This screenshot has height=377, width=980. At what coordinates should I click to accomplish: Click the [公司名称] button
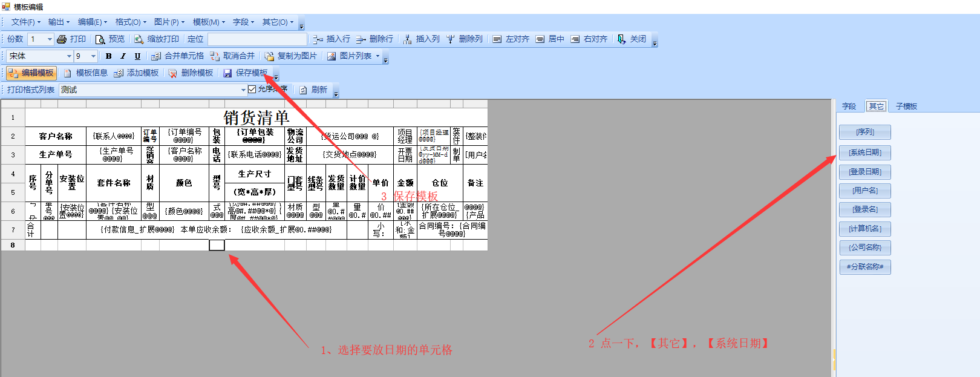click(x=864, y=248)
